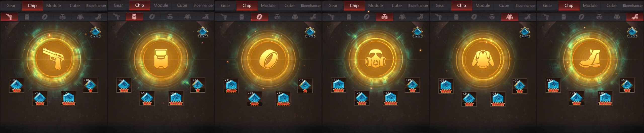Select the +37 five-star chip under the ring emblem
Viewport: 644px width, 133px height.
(283, 99)
